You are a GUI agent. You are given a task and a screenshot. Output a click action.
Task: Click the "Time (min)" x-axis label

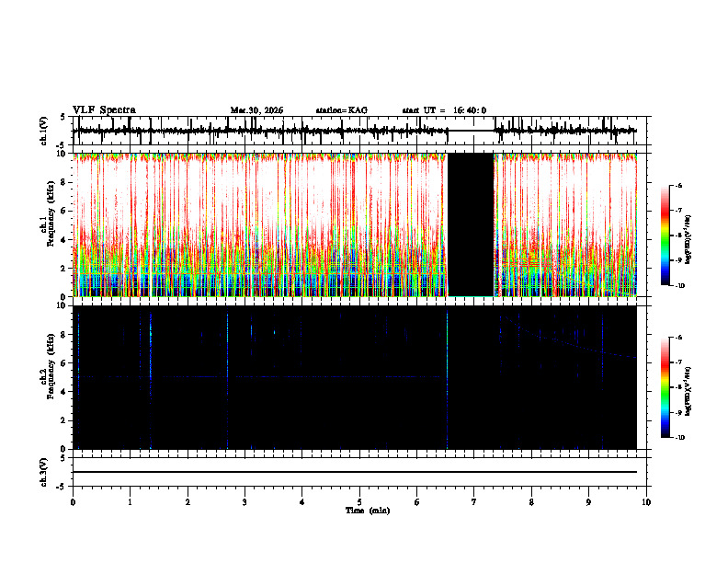click(368, 511)
